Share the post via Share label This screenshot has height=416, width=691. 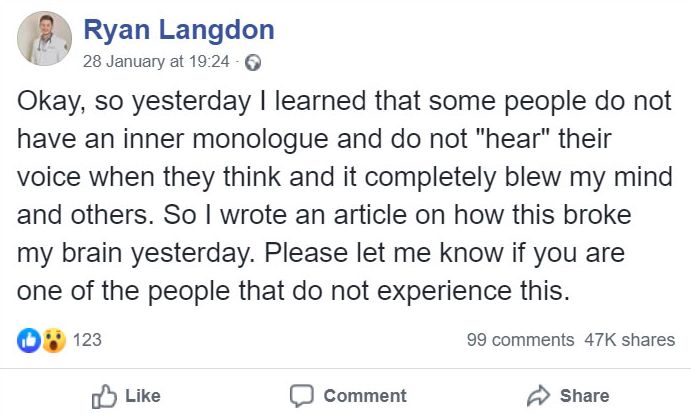pos(584,396)
